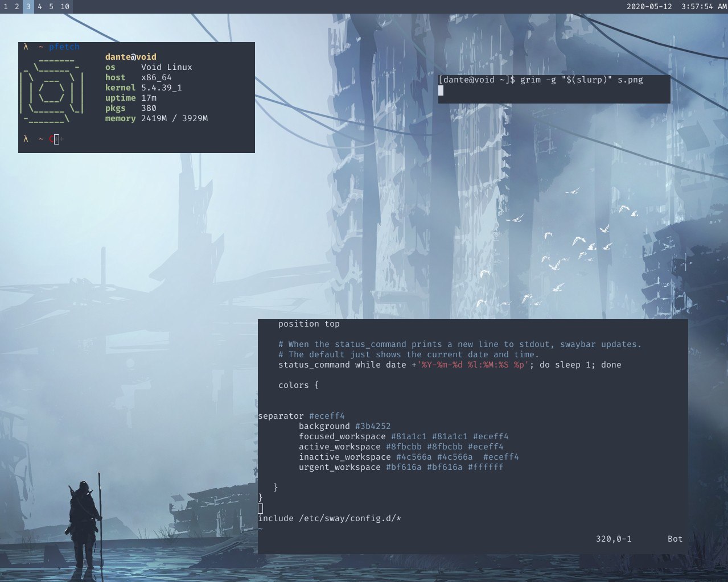Viewport: 728px width, 582px height.
Task: Click the pfetch command text
Action: coord(64,47)
